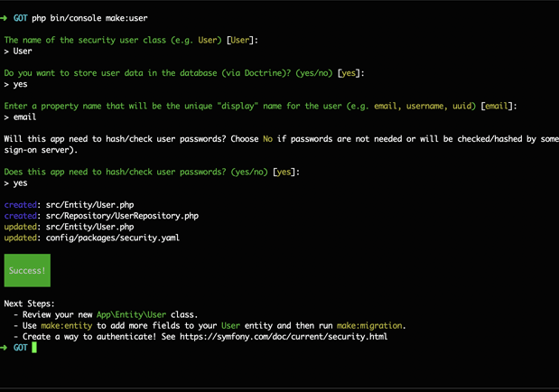Click the '[email]' default value

click(x=497, y=106)
